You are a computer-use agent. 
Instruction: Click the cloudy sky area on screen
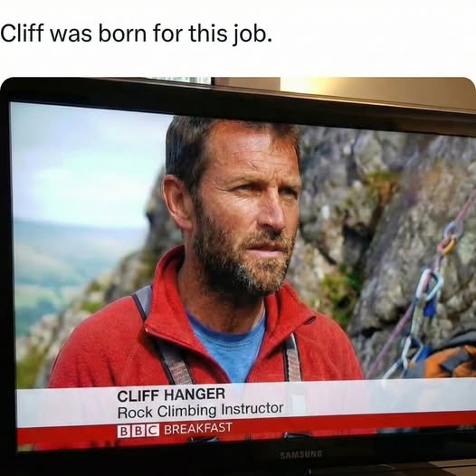(x=88, y=164)
